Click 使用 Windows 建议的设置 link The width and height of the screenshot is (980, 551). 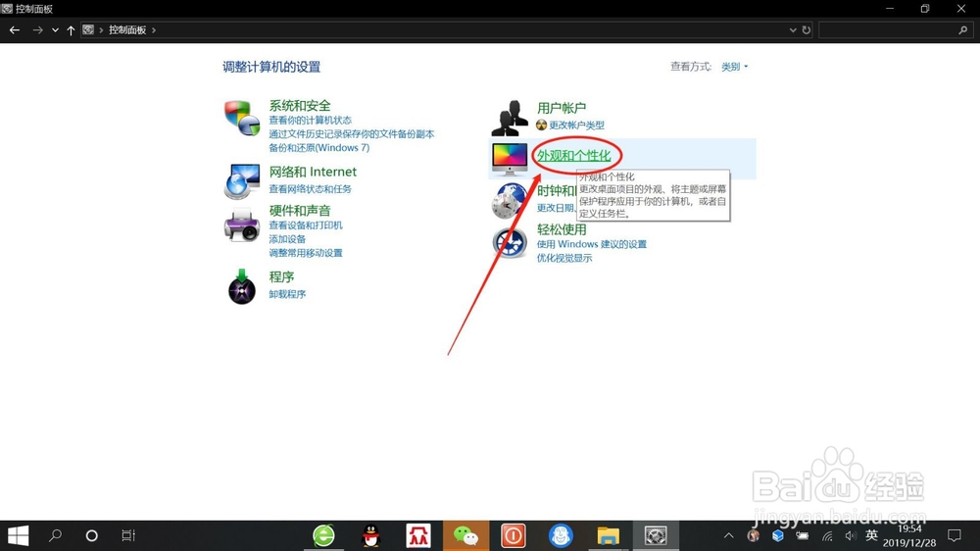coord(591,244)
